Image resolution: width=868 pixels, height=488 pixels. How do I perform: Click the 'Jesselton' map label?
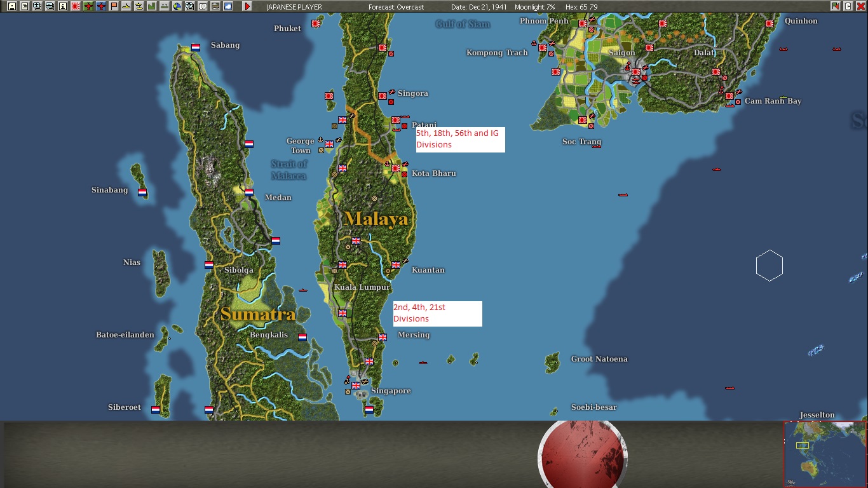[817, 415]
